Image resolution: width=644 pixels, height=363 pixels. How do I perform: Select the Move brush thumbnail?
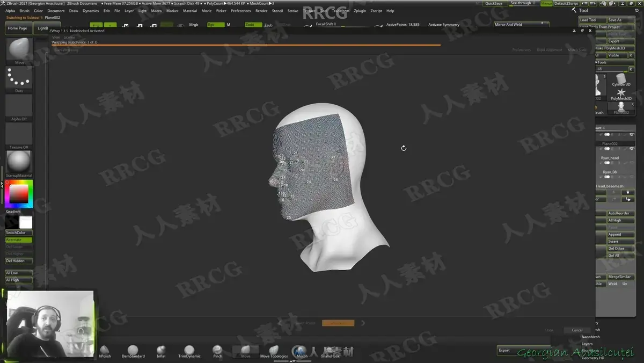19,50
